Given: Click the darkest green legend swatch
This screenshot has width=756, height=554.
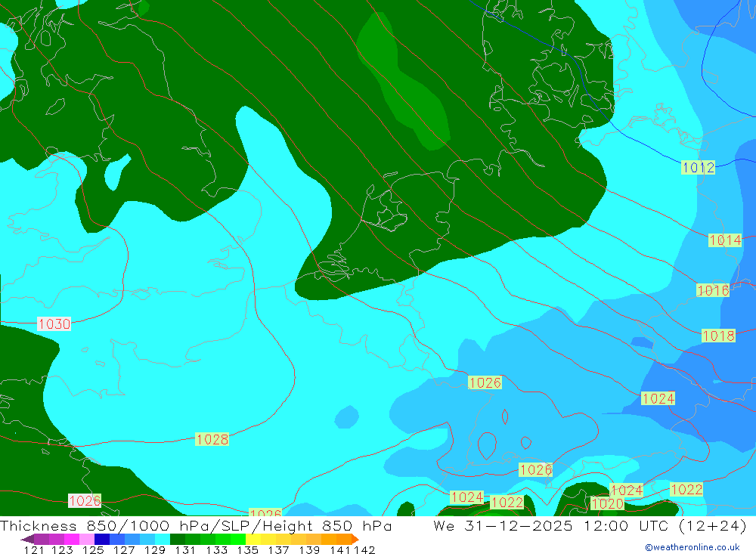Looking at the screenshot, I should [178, 539].
